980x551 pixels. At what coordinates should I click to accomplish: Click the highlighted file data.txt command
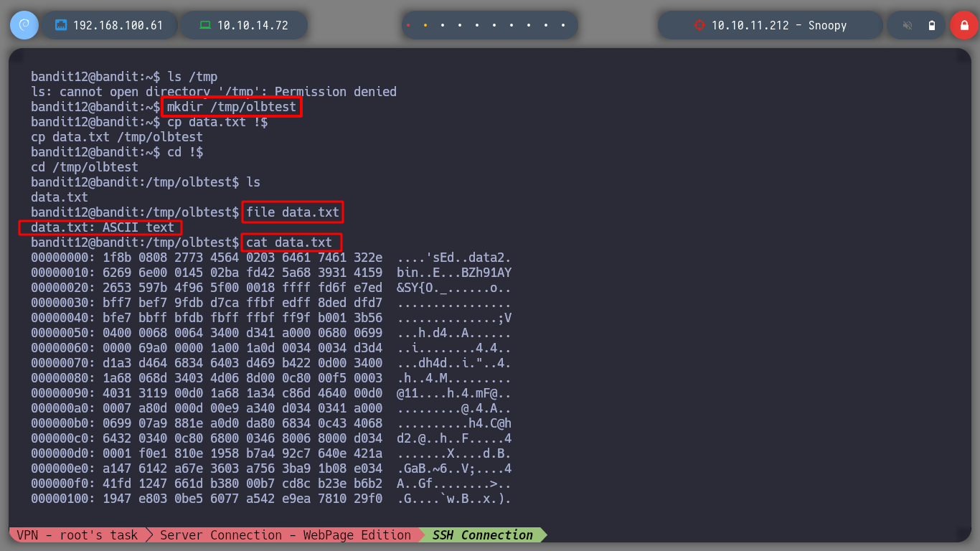pyautogui.click(x=293, y=212)
